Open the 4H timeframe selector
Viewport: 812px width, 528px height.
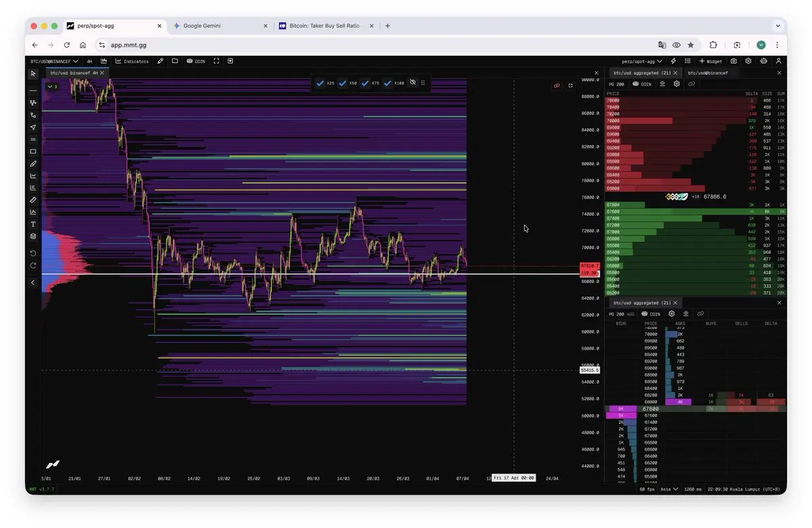tap(89, 61)
